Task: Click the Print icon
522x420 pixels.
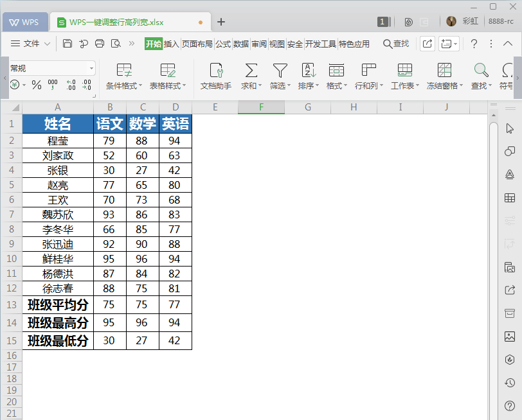Action: (100, 44)
